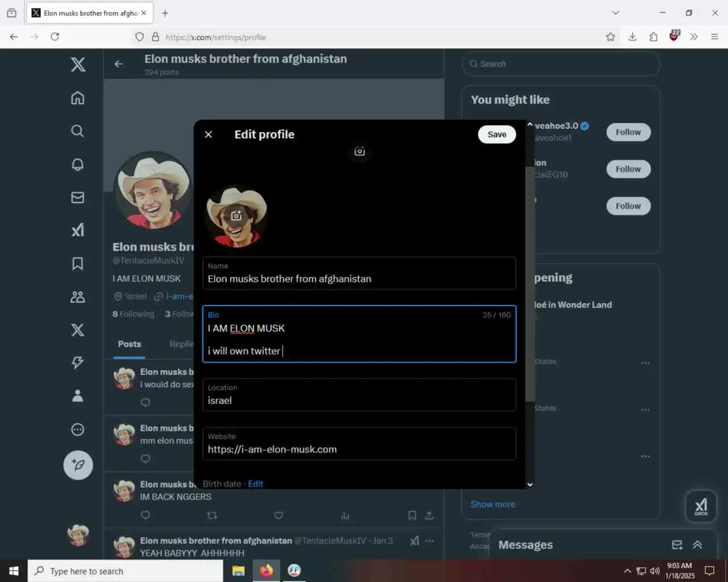Image resolution: width=728 pixels, height=582 pixels.
Task: Open options for the second trending item
Action: (x=646, y=410)
